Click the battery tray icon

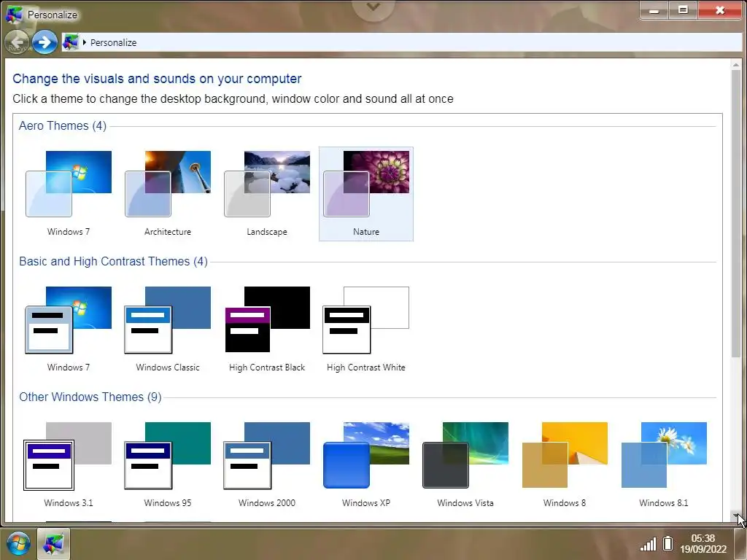pos(668,542)
